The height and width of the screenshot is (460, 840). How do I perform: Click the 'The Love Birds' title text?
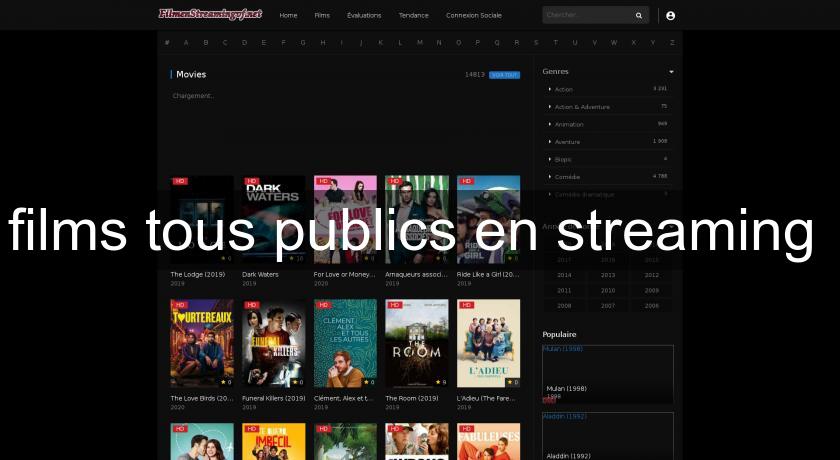[202, 398]
